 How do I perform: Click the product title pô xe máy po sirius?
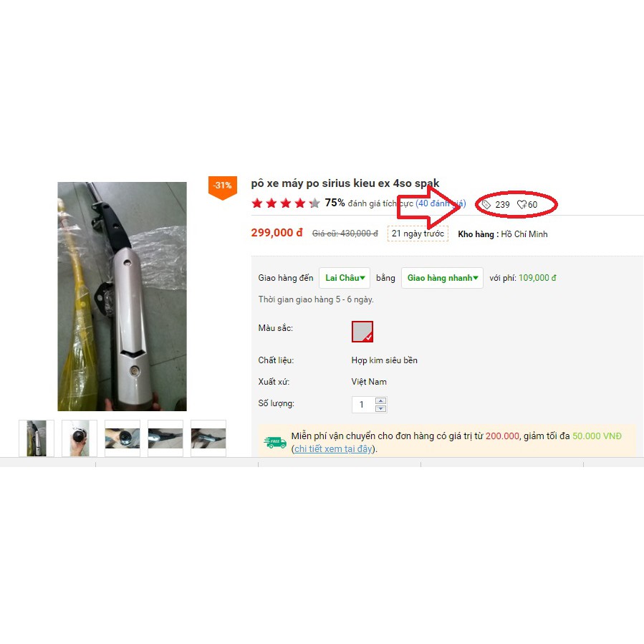[345, 183]
